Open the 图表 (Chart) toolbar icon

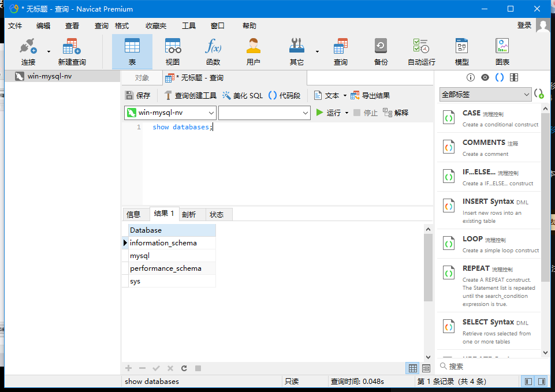502,51
